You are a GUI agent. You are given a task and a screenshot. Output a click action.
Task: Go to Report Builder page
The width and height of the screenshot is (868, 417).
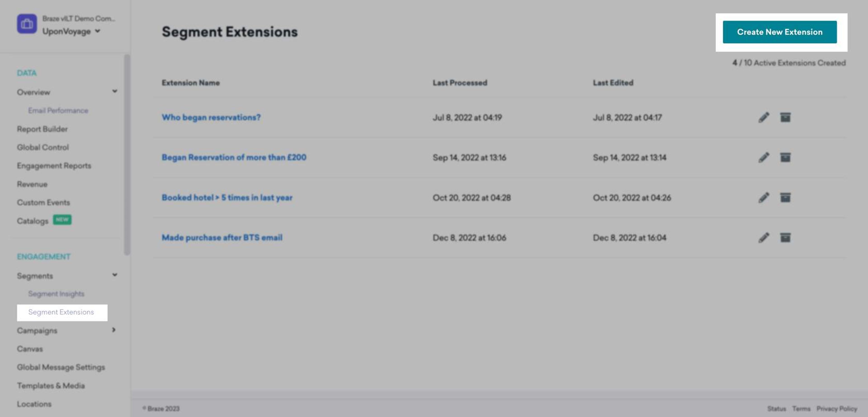coord(42,129)
